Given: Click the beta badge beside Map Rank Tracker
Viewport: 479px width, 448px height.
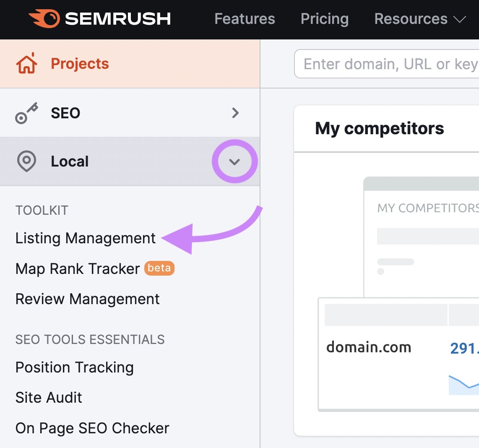Looking at the screenshot, I should point(159,268).
